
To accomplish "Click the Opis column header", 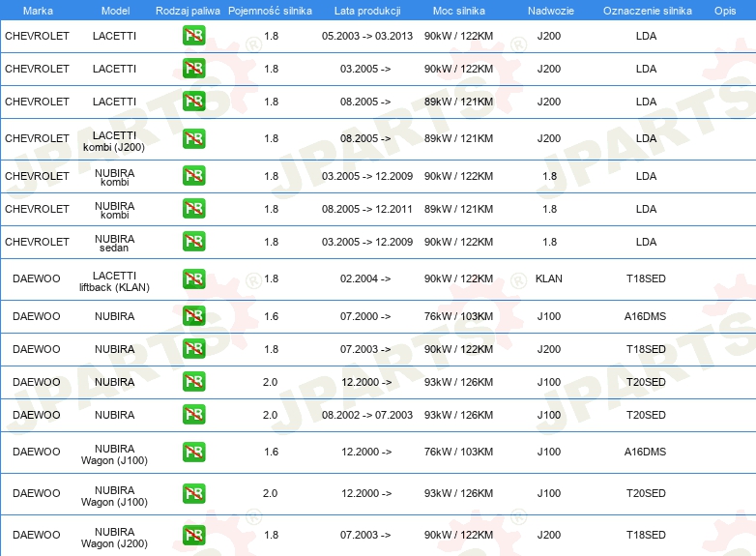I will [x=725, y=11].
